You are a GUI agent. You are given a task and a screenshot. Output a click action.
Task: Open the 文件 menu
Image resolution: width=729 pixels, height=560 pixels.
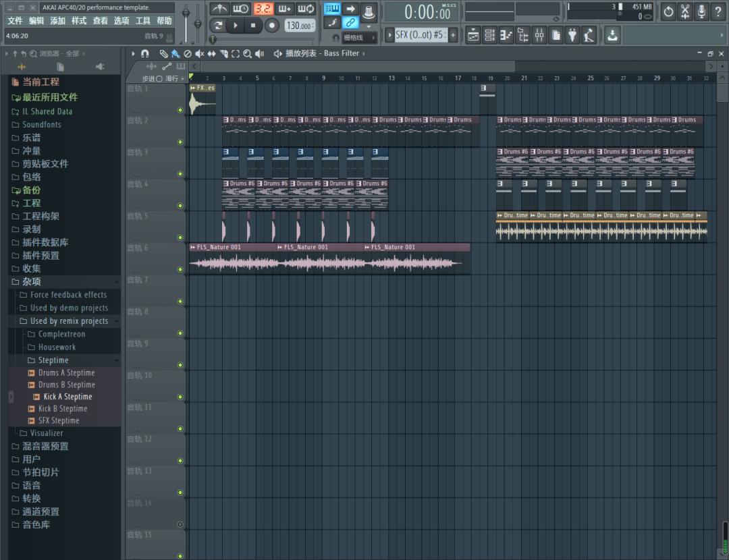[15, 21]
